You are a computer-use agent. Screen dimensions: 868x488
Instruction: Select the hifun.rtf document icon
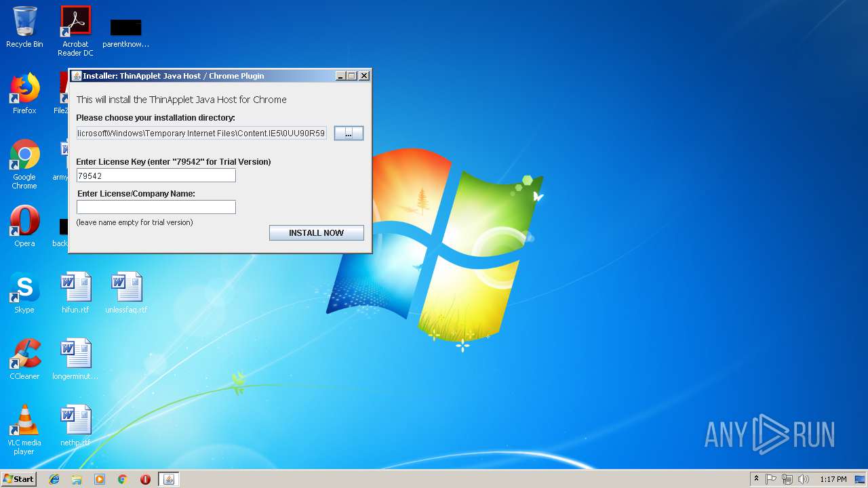75,293
